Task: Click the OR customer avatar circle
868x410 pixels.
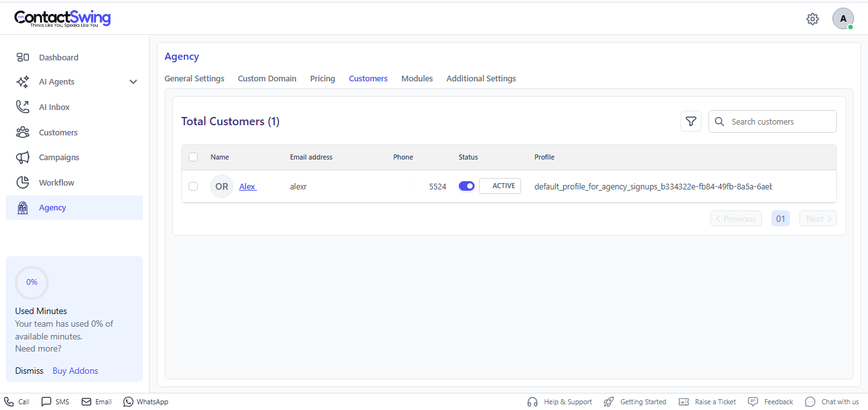Action: coord(222,186)
